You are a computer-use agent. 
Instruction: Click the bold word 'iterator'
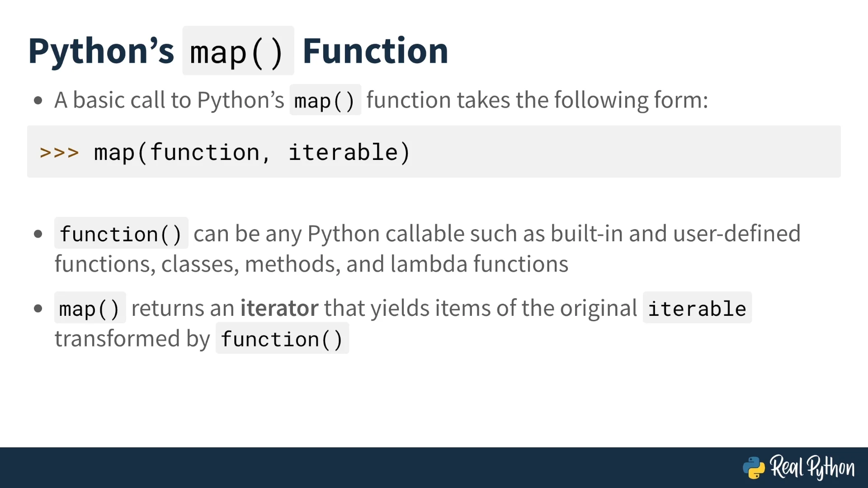point(279,308)
